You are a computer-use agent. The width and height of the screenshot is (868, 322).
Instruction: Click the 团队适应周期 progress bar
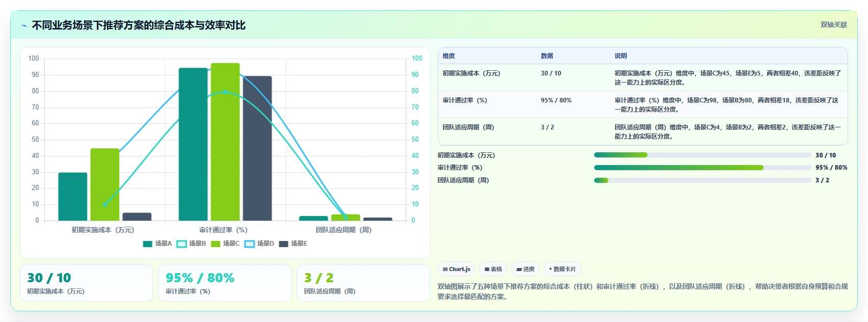703,180
